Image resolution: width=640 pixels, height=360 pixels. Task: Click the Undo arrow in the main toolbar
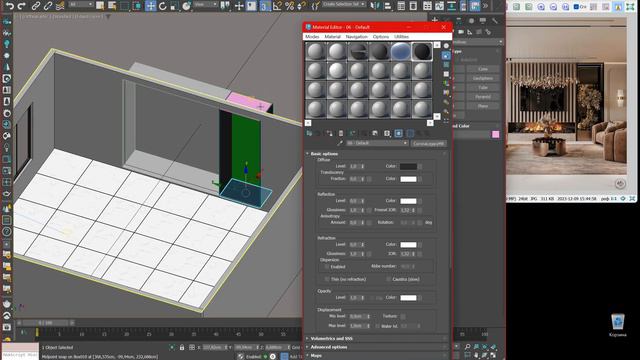coord(10,6)
